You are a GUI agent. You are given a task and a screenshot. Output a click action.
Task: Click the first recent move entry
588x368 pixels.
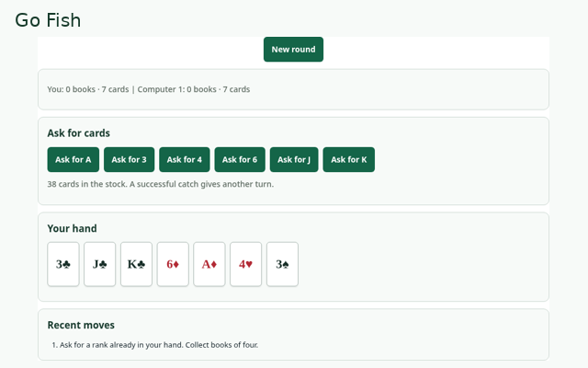point(155,345)
